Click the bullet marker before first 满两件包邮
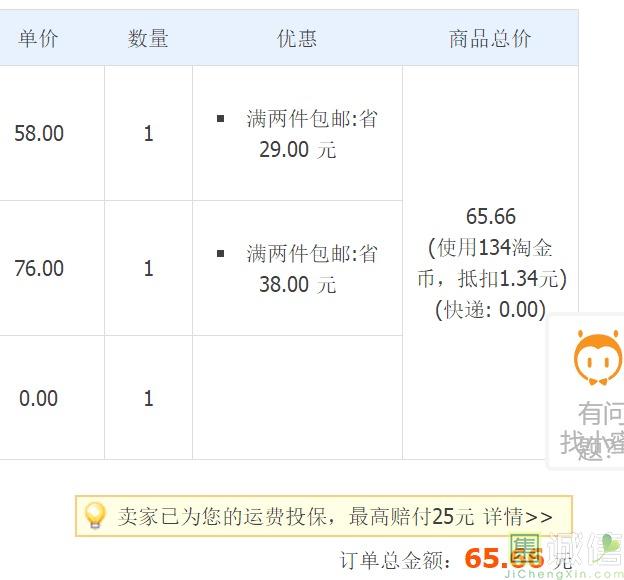 pyautogui.click(x=220, y=118)
